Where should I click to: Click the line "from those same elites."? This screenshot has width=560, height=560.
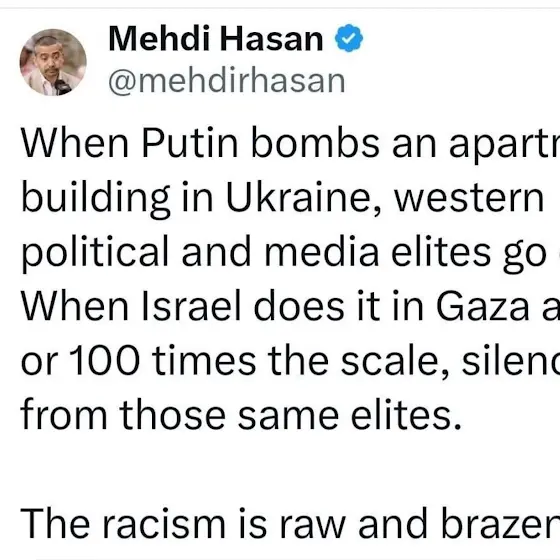241,415
